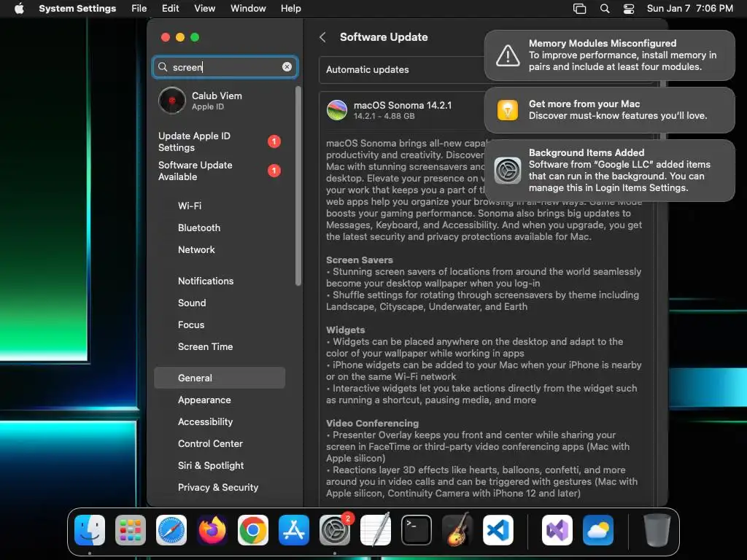Open the Trash in the Dock

click(657, 530)
